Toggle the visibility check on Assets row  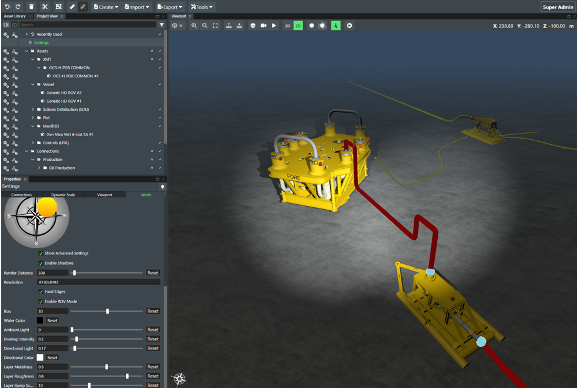[160, 51]
